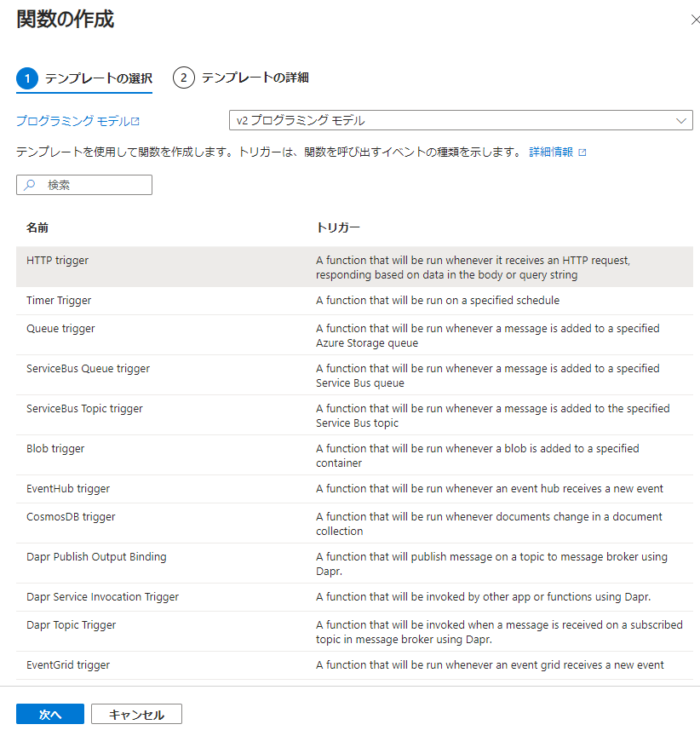This screenshot has height=736, width=700.
Task: Click the キャンセル button
Action: (136, 714)
